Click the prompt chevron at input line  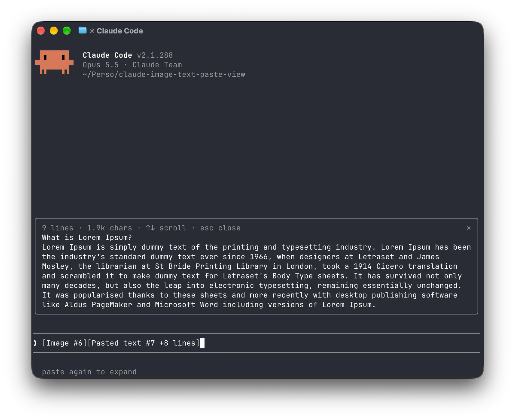[x=35, y=343]
